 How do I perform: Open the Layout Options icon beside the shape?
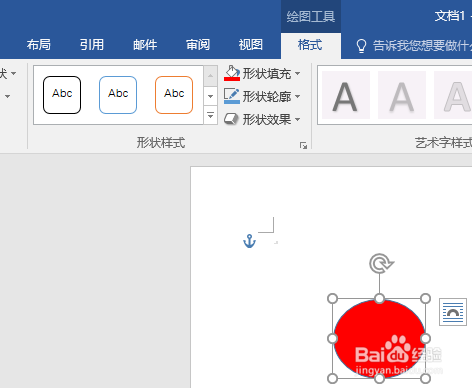tap(453, 312)
